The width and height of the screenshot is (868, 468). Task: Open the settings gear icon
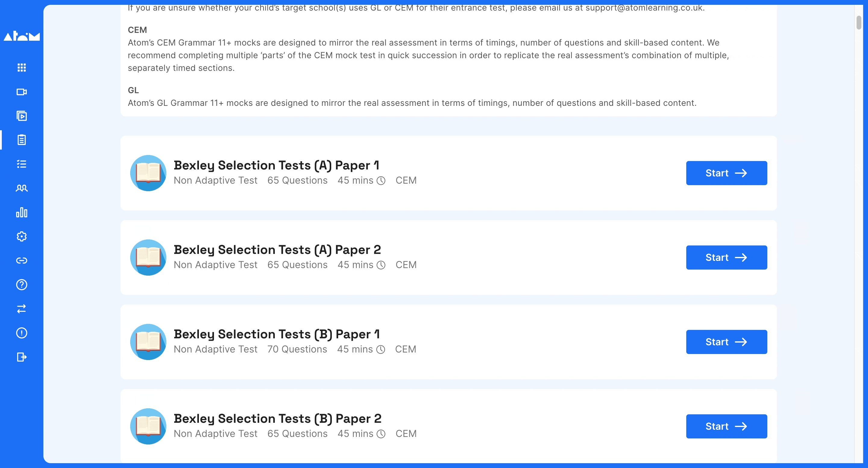tap(22, 237)
